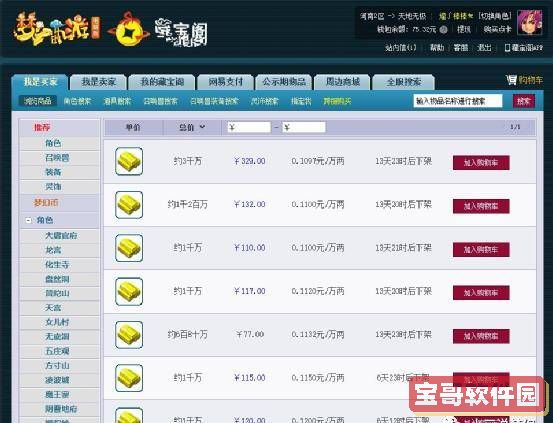Open the 公示期物品 tab
The image size is (553, 423).
click(x=284, y=82)
